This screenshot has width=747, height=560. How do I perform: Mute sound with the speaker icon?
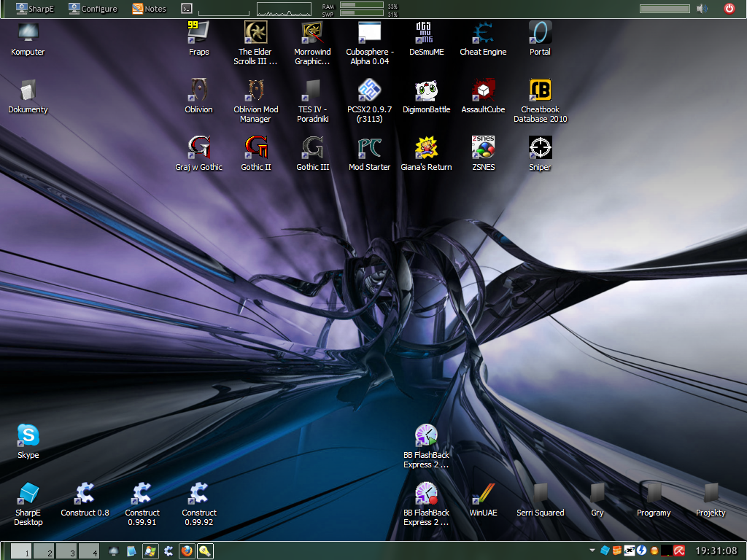(702, 9)
